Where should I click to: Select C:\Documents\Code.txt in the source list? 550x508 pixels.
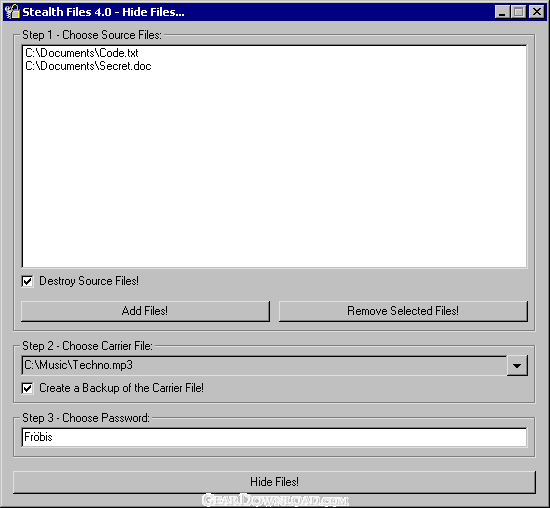coord(82,53)
